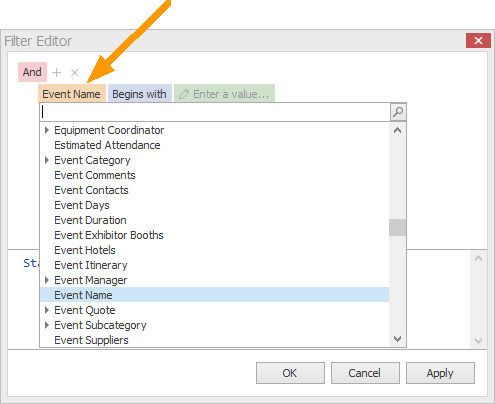Image resolution: width=495 pixels, height=404 pixels.
Task: Select Event Category field
Action: coord(214,160)
